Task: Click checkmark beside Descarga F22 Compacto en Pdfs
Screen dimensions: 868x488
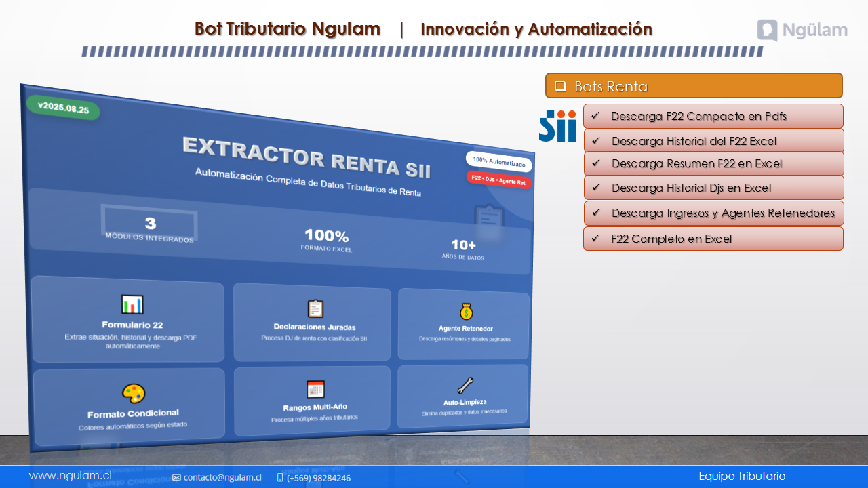Action: (595, 116)
